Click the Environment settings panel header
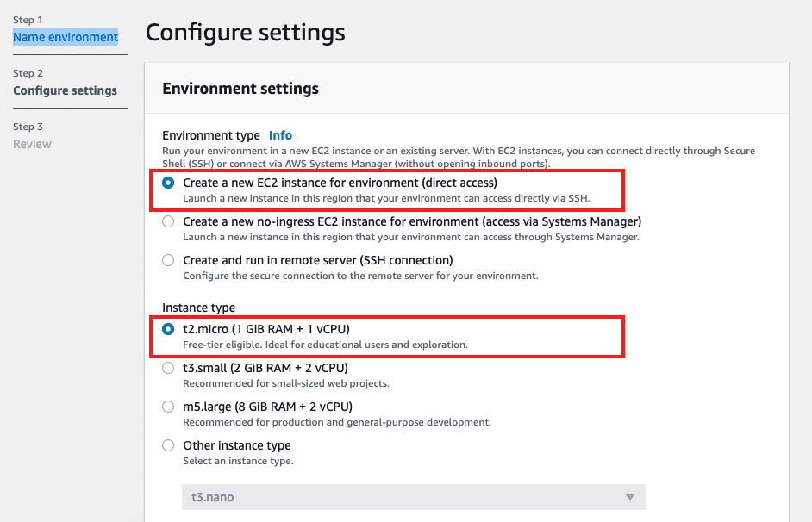Screen dimensions: 812x522 pyautogui.click(x=240, y=89)
